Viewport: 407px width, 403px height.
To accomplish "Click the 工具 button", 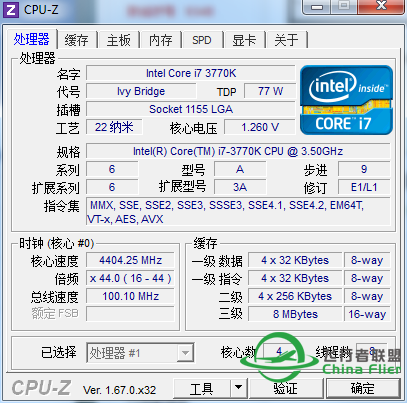I will (202, 388).
